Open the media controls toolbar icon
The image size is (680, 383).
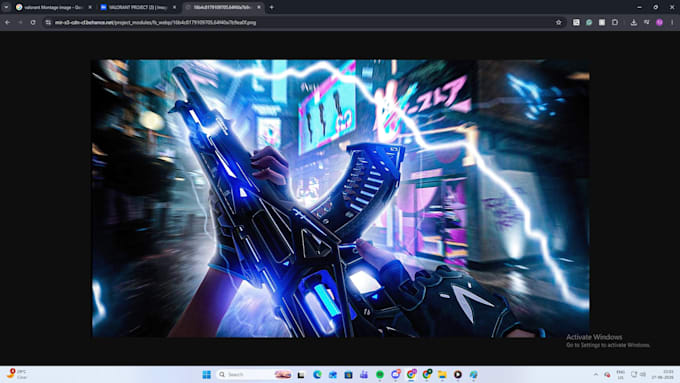click(x=647, y=23)
